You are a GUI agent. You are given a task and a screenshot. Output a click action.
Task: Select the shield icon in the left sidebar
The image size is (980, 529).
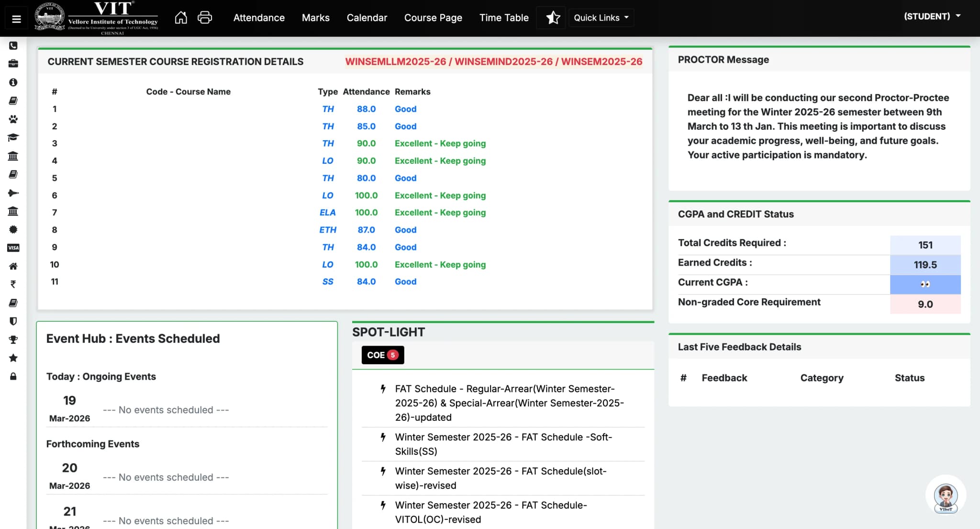tap(13, 321)
